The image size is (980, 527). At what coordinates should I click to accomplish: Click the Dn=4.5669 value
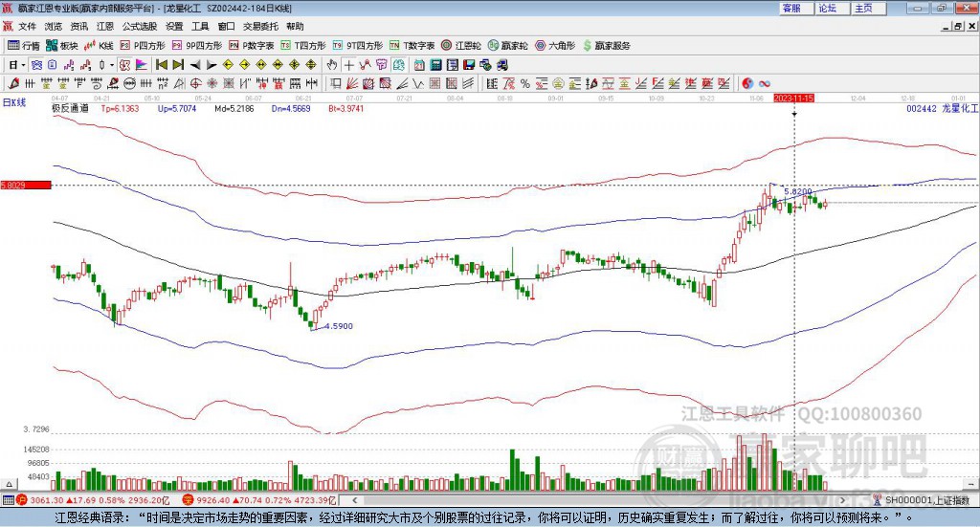tap(291, 108)
